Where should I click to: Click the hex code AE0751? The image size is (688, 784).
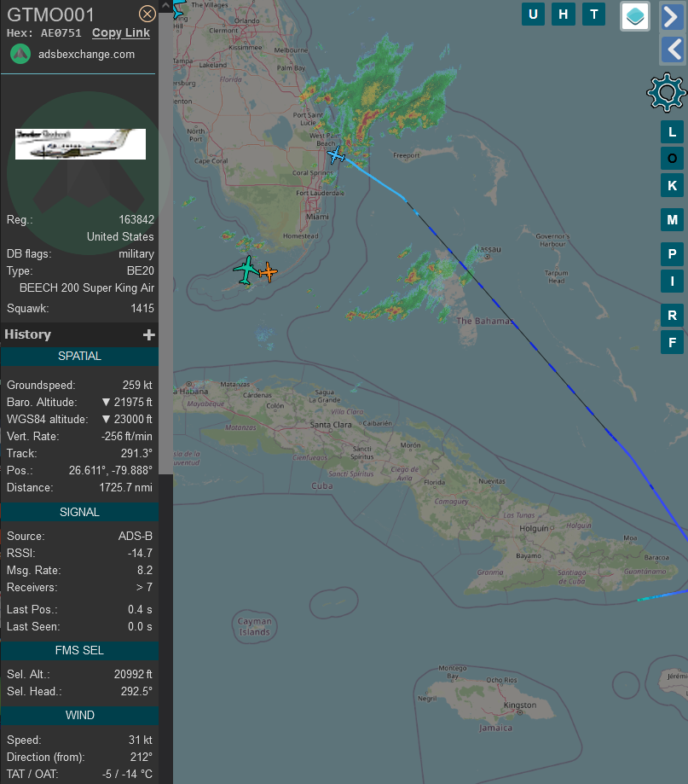pyautogui.click(x=61, y=33)
